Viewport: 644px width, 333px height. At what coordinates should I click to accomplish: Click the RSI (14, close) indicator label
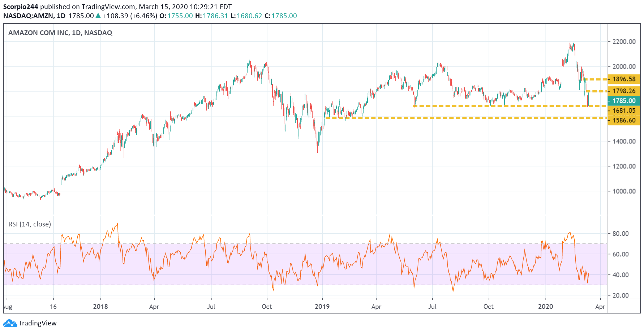coord(30,224)
